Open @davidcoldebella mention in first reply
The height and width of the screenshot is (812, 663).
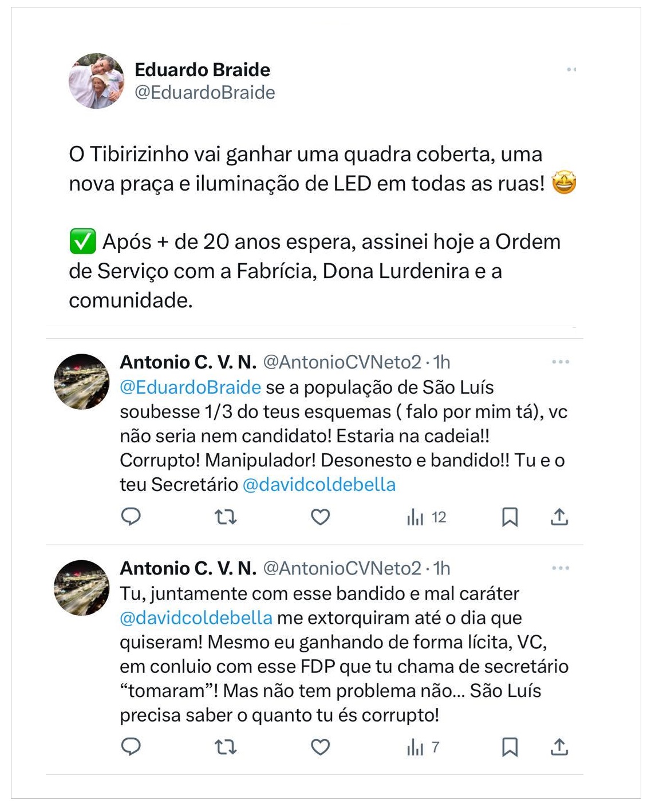319,485
